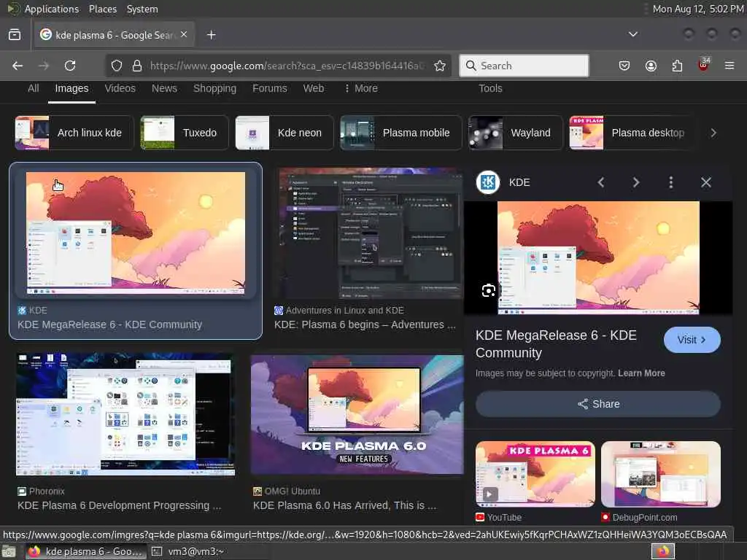Click the clock showing Mon Aug 12
The image size is (747, 560).
pos(698,9)
